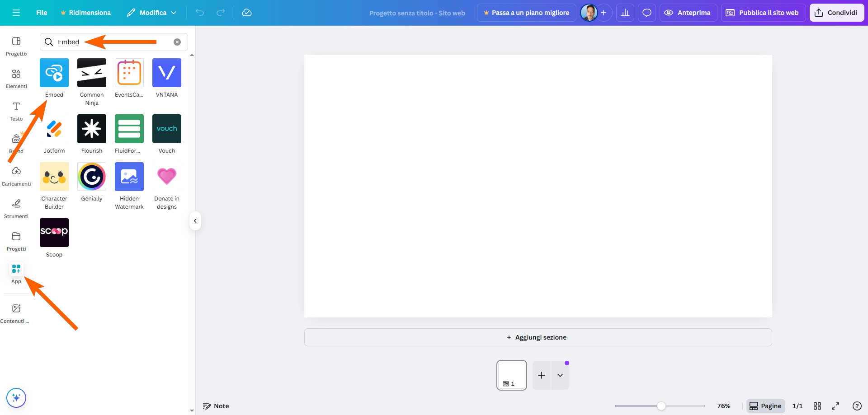Viewport: 868px width, 415px height.
Task: Redo the last action
Action: coord(221,13)
